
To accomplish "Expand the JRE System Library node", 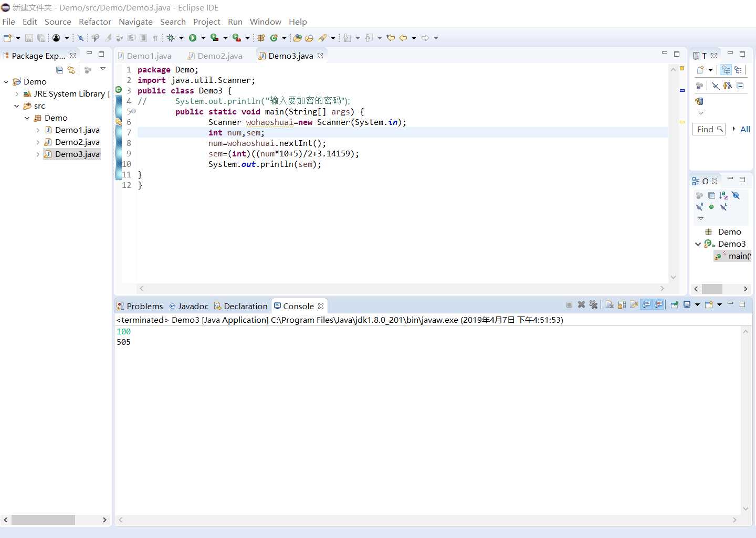I will click(x=17, y=94).
